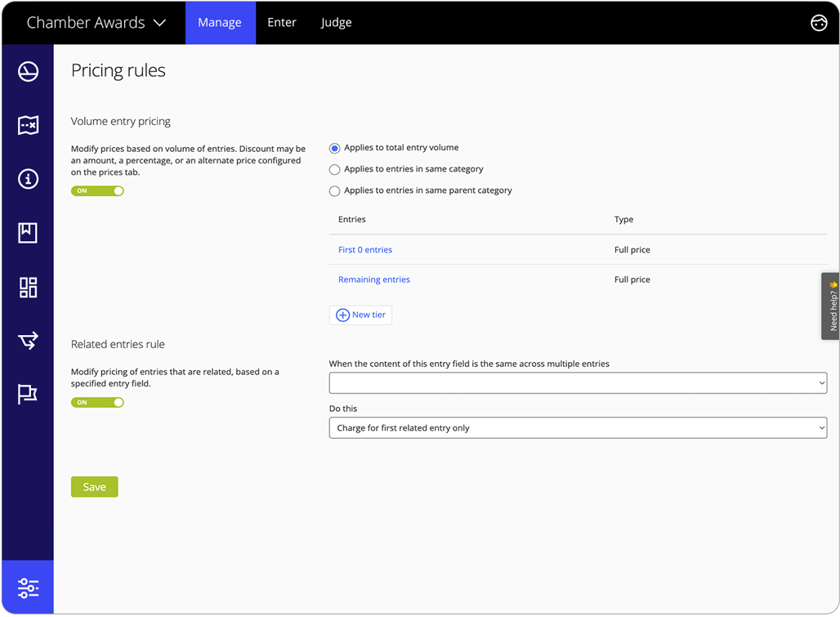Open the ticket pricing icon in the sidebar

click(28, 125)
